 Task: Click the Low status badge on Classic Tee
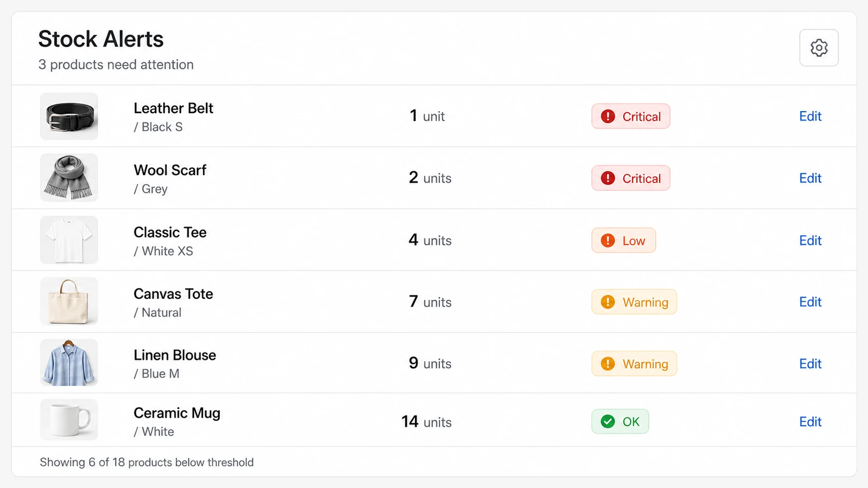[623, 240]
